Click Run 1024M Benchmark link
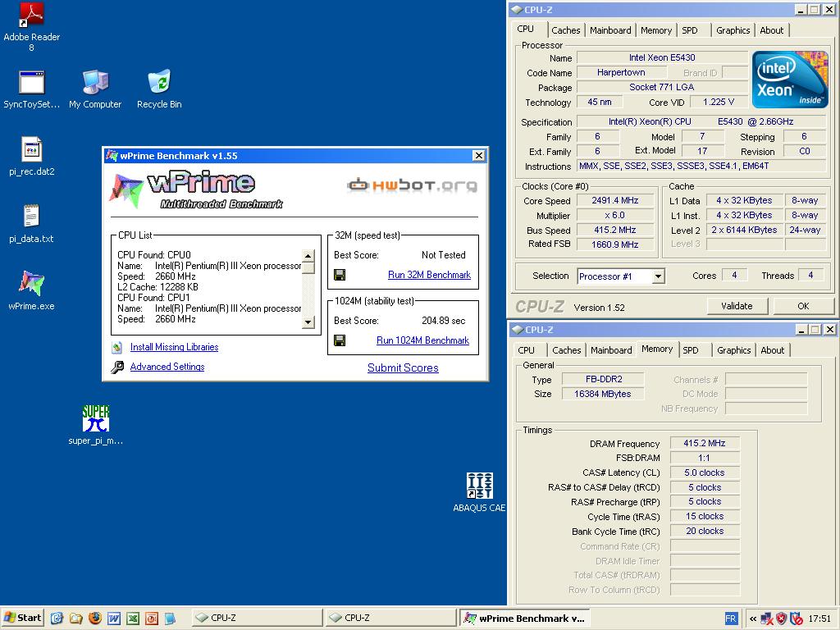This screenshot has height=630, width=840. [x=422, y=340]
